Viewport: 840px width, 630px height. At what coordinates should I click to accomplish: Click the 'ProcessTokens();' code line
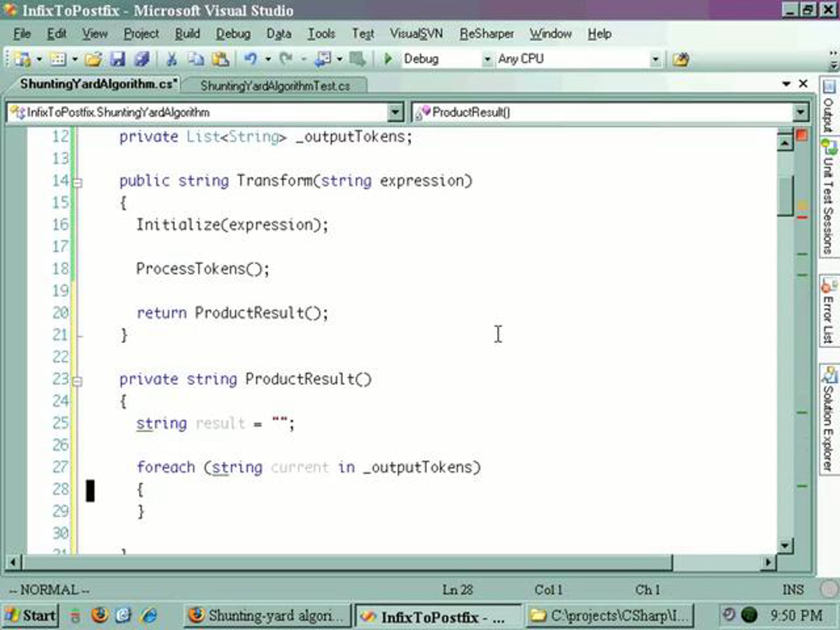tap(203, 269)
